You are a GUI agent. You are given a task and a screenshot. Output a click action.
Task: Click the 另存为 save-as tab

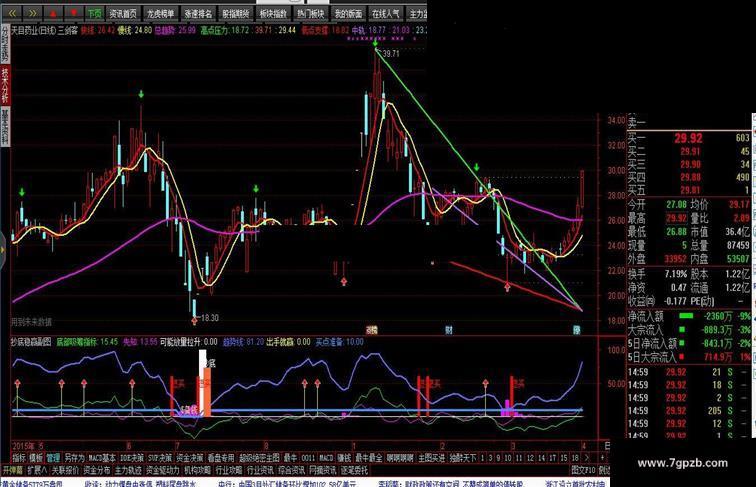pos(75,458)
